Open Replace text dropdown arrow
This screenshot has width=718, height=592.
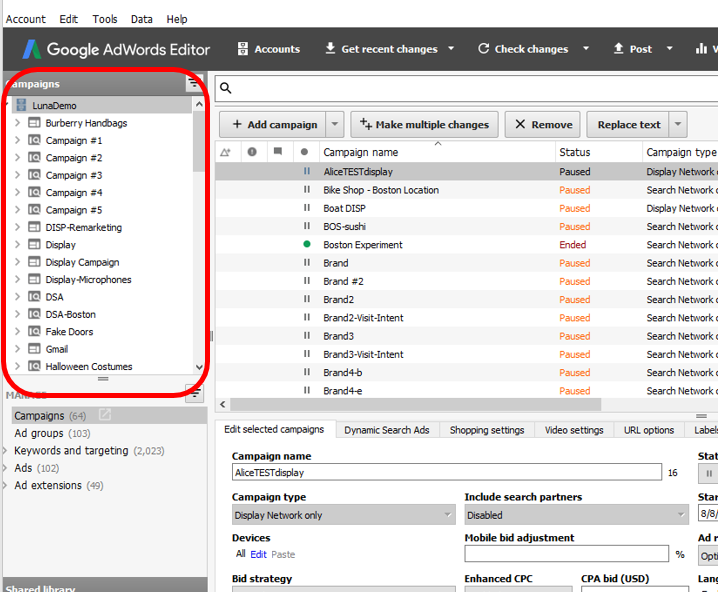pos(678,125)
